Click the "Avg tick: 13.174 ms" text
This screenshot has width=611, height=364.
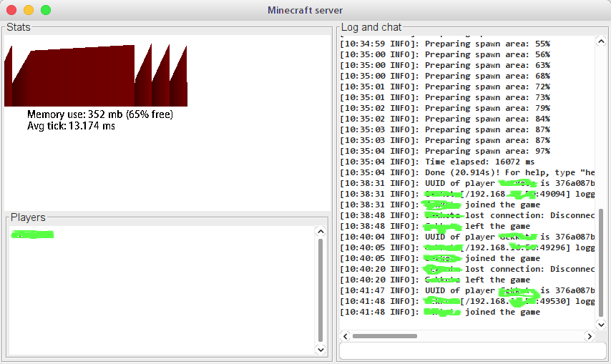tap(71, 126)
